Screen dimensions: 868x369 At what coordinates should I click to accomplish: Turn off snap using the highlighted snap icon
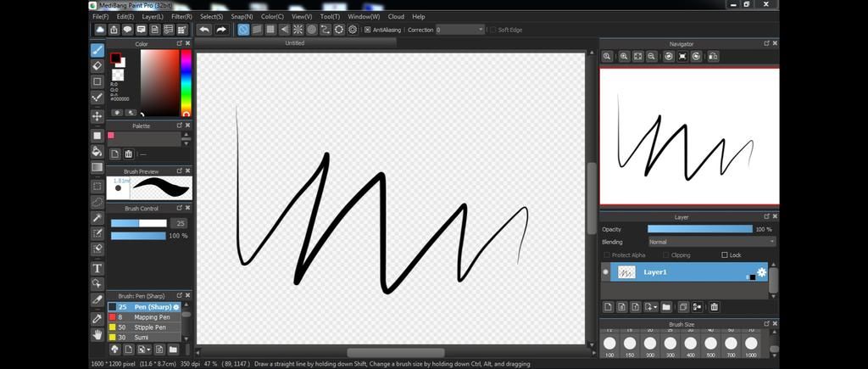coord(243,30)
